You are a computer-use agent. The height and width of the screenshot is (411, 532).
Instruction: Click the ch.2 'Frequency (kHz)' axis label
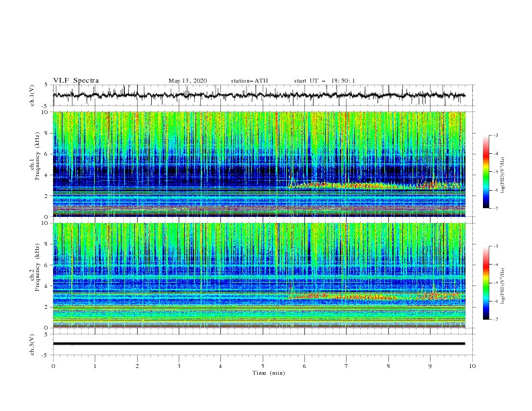[37, 267]
